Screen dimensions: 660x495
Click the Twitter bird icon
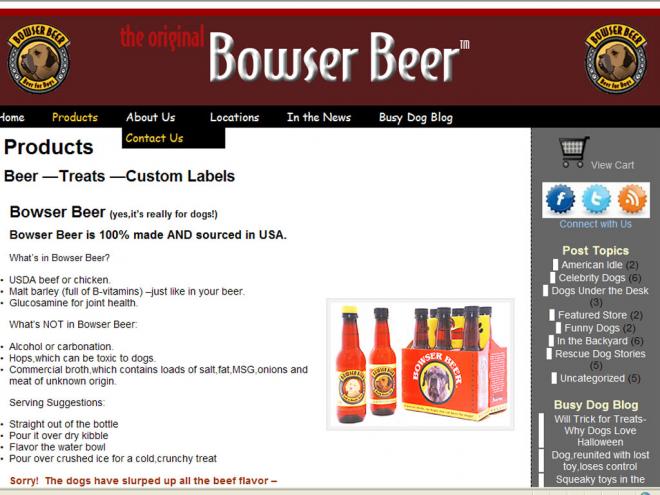[596, 199]
